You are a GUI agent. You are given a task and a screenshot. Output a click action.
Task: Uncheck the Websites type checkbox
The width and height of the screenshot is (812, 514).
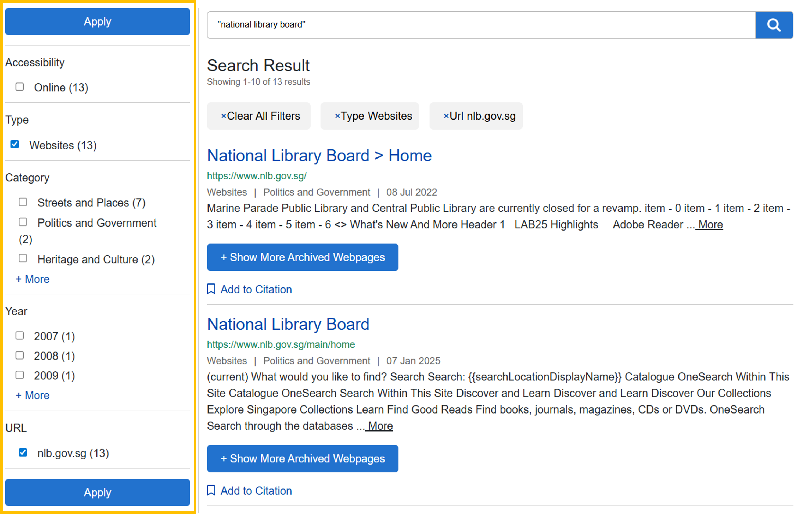pos(15,144)
